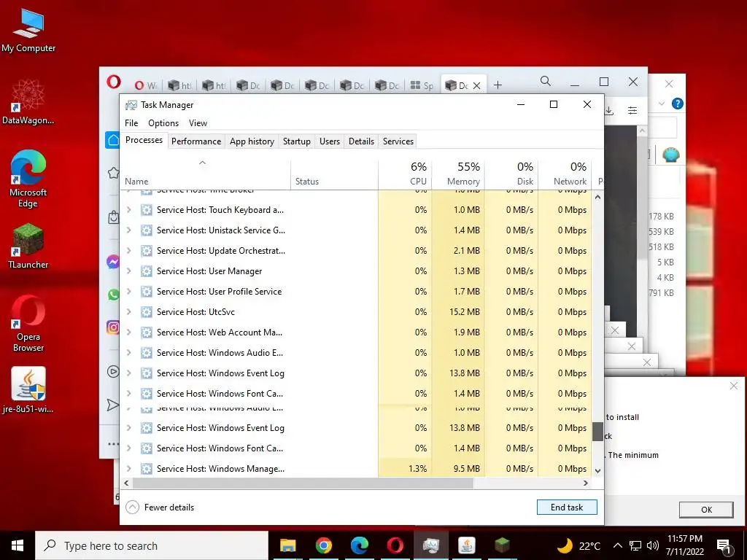Open the DataWagon desktop shortcut
Image resolution: width=747 pixels, height=560 pixels.
28,102
